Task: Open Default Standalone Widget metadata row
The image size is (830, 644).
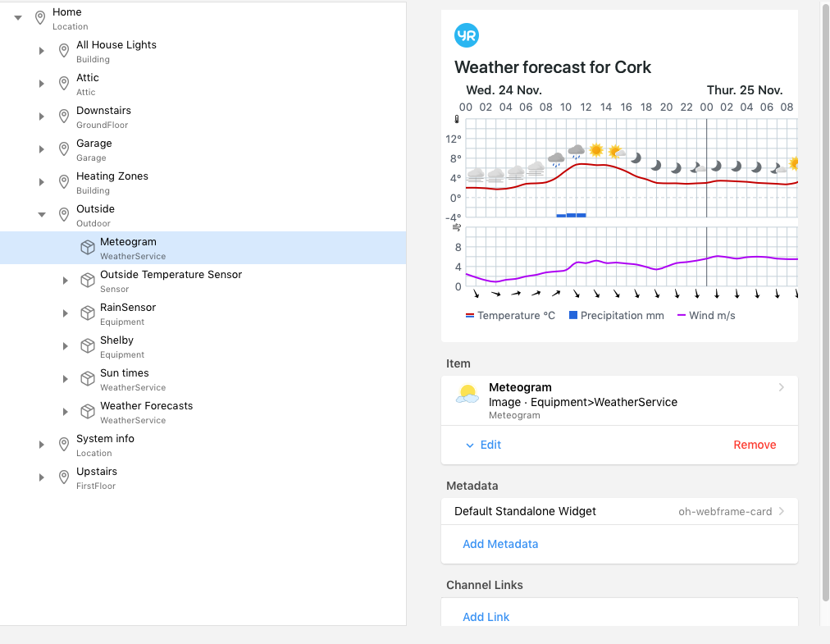Action: tap(619, 511)
